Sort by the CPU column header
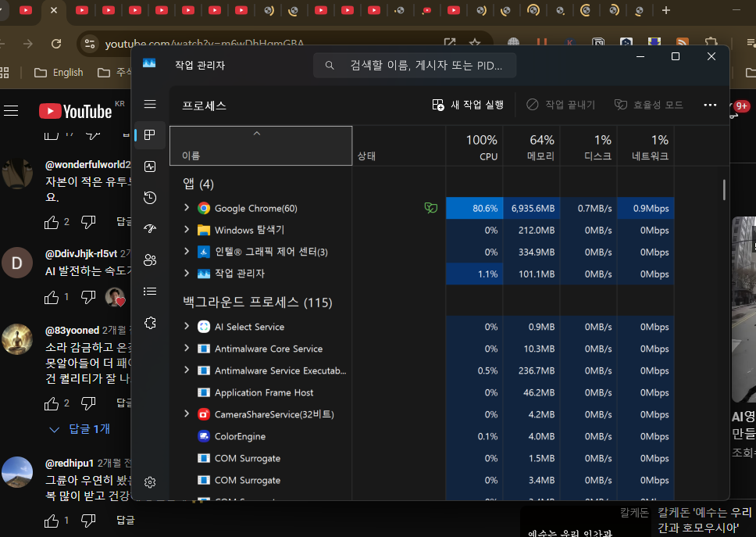This screenshot has width=756, height=537. point(474,145)
